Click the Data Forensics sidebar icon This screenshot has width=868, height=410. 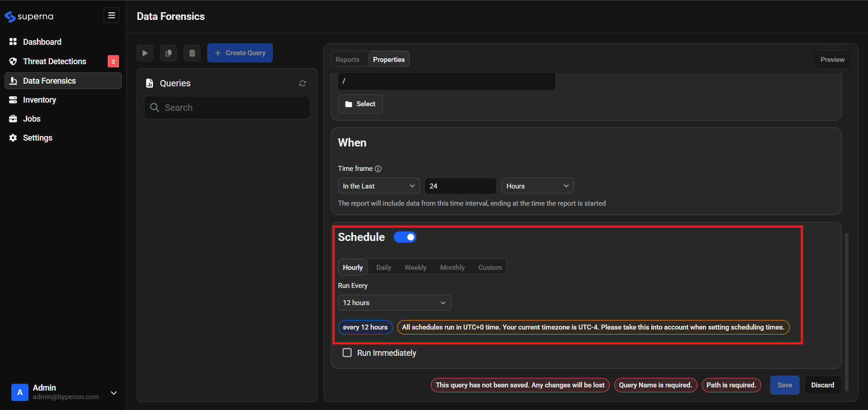pos(13,80)
